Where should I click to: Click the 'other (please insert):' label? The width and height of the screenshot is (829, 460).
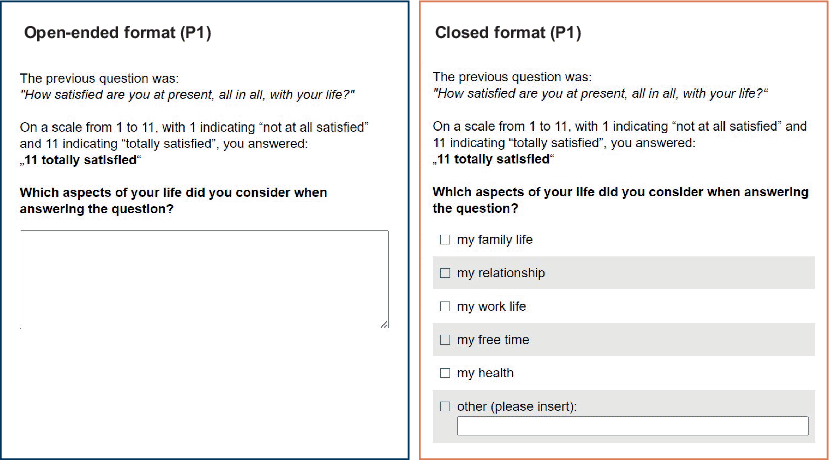pos(517,407)
